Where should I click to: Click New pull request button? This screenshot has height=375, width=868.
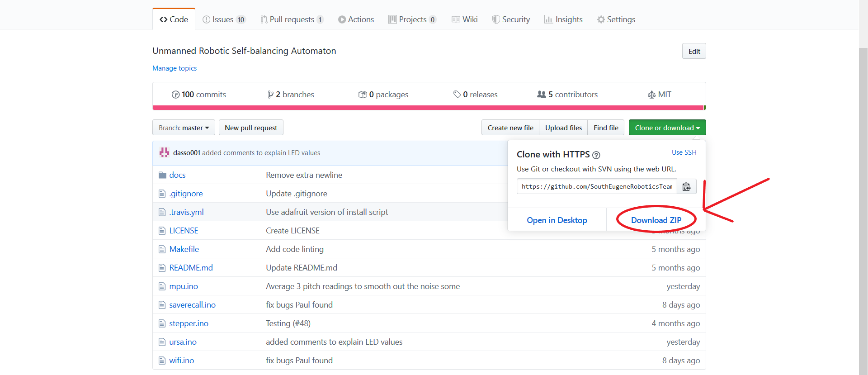click(251, 128)
